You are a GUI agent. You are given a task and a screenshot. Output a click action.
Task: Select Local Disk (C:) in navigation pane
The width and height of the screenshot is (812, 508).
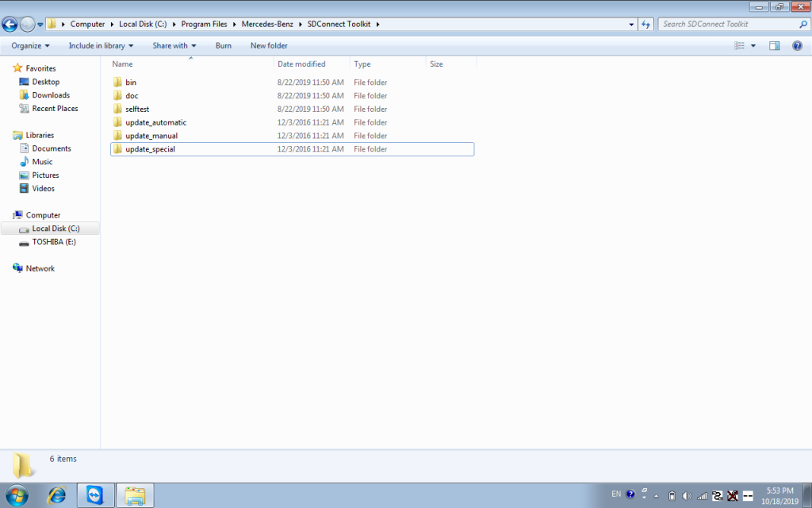point(50,229)
